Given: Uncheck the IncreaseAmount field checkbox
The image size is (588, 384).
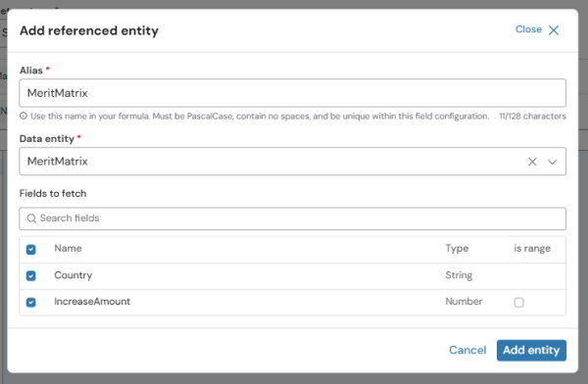Looking at the screenshot, I should click(31, 302).
